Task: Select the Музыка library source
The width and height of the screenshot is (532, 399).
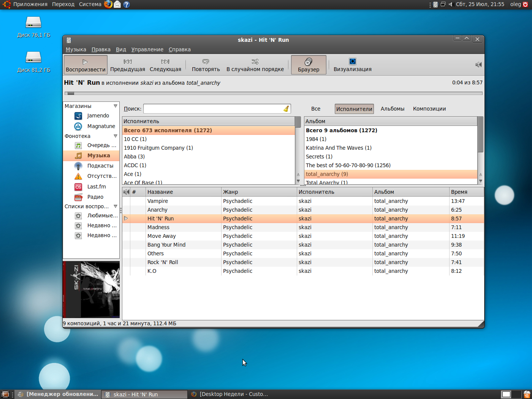Action: 91,155
